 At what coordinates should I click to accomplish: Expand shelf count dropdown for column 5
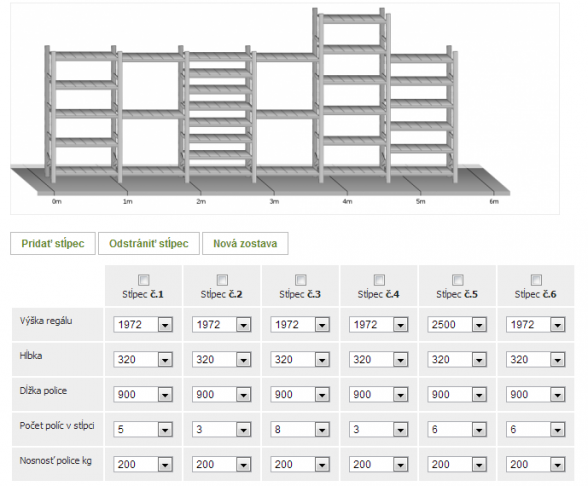click(457, 429)
